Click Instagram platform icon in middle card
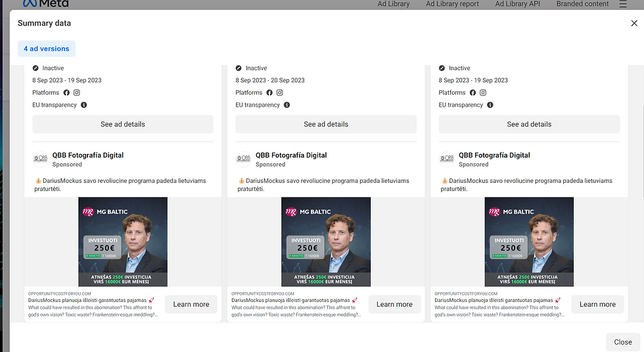 280,93
